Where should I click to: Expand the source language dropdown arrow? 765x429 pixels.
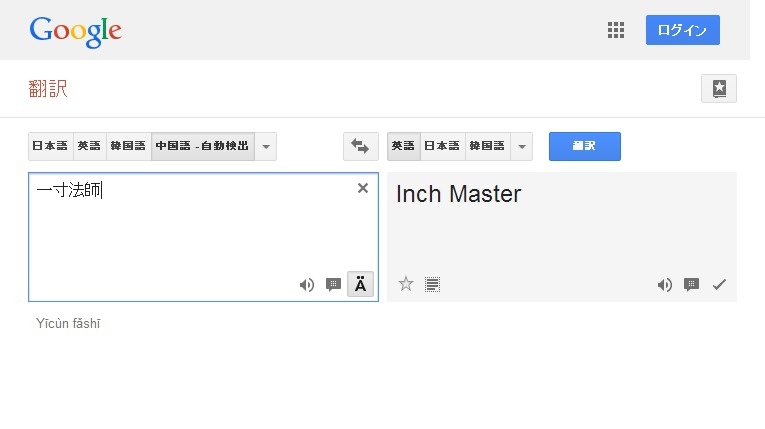pos(266,146)
